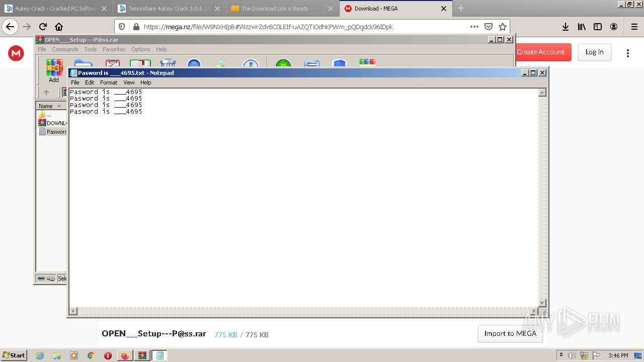
Task: Open page actions three-dot menu
Action: (474, 27)
